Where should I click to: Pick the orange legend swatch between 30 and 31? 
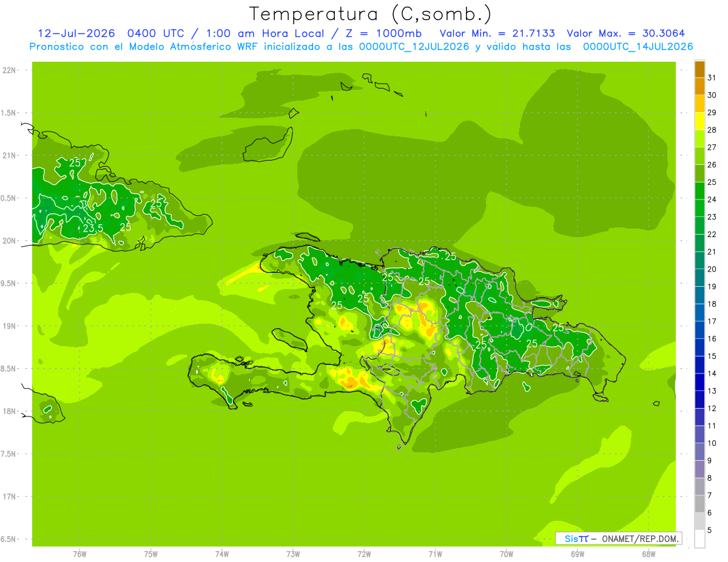(x=699, y=86)
